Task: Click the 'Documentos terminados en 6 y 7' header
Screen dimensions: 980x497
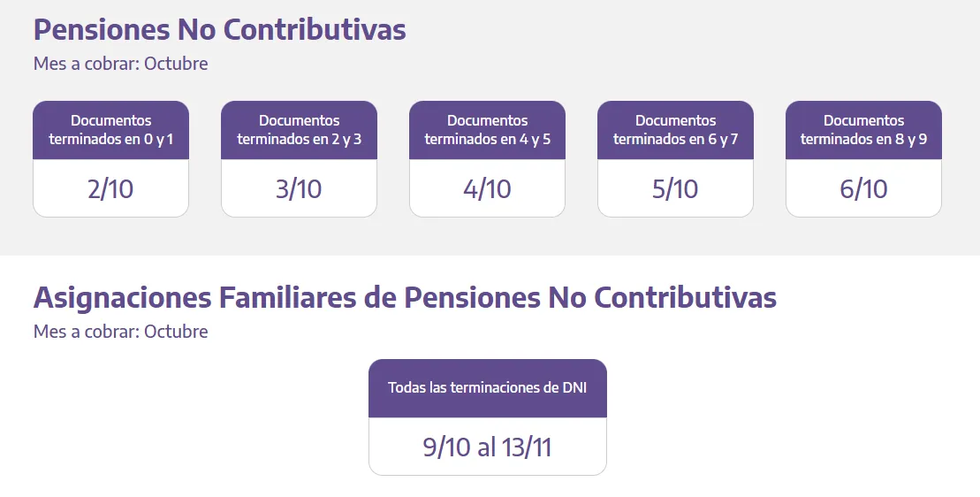Action: 675,130
